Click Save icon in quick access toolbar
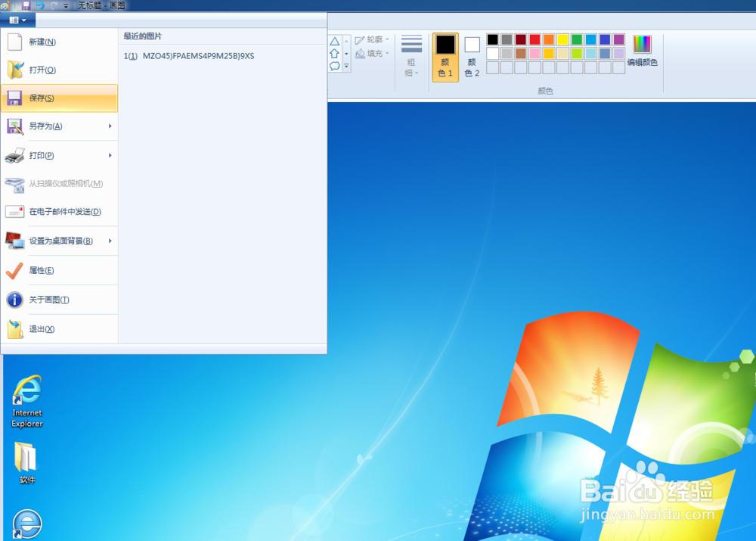 (x=26, y=6)
